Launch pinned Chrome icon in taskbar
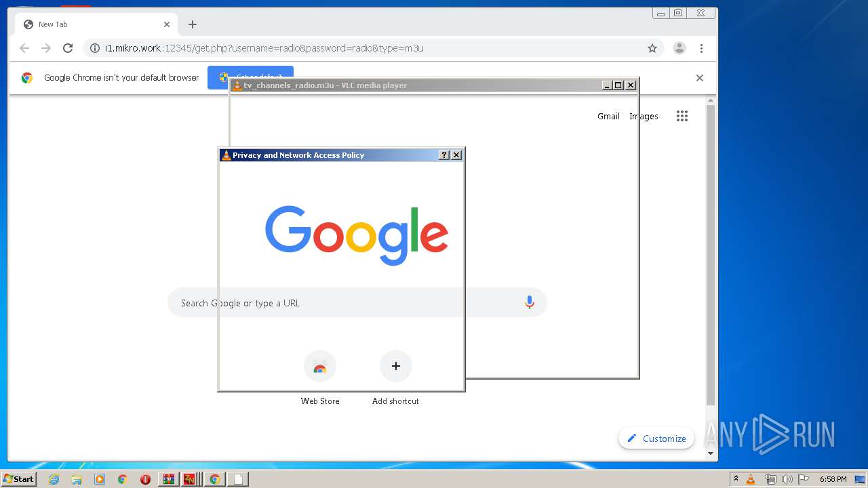Image resolution: width=868 pixels, height=488 pixels. point(122,479)
